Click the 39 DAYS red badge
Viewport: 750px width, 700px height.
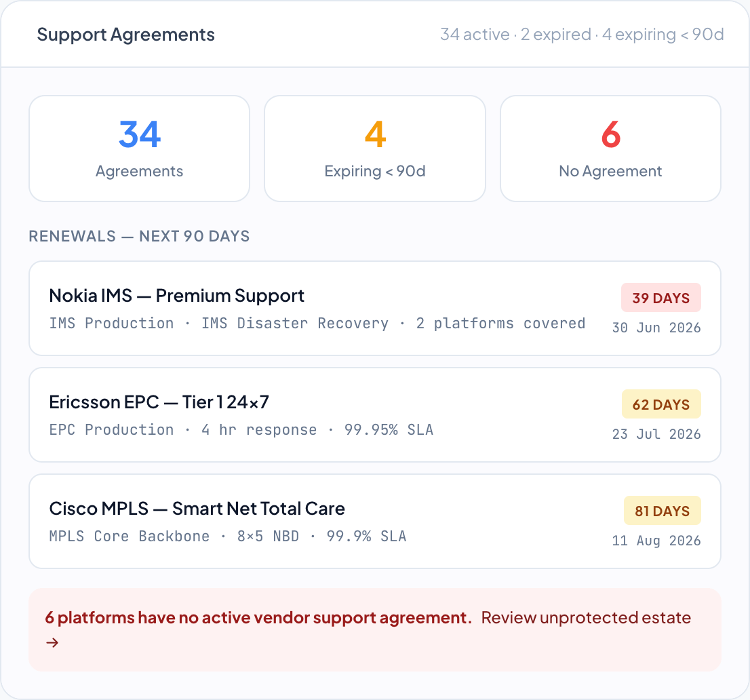(x=661, y=298)
